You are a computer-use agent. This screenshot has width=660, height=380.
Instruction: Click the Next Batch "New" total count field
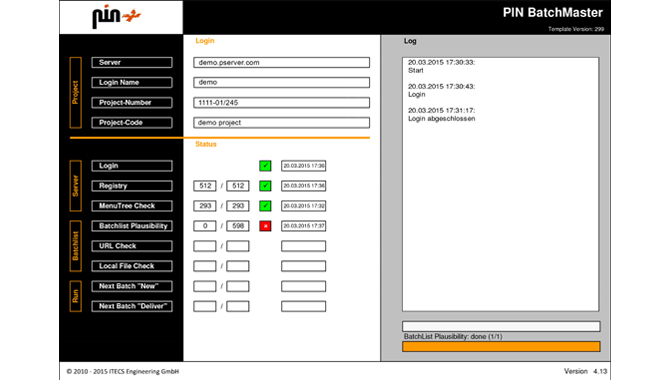tap(238, 286)
